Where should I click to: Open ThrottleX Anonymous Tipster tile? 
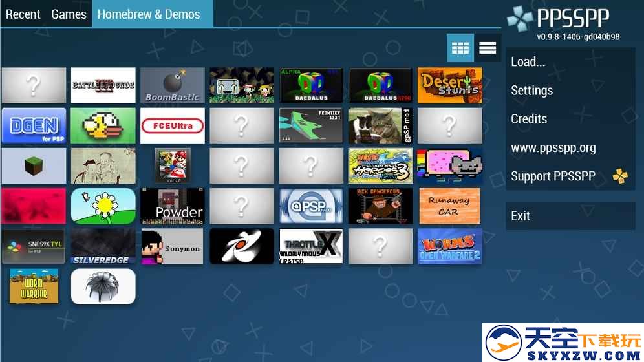(311, 246)
